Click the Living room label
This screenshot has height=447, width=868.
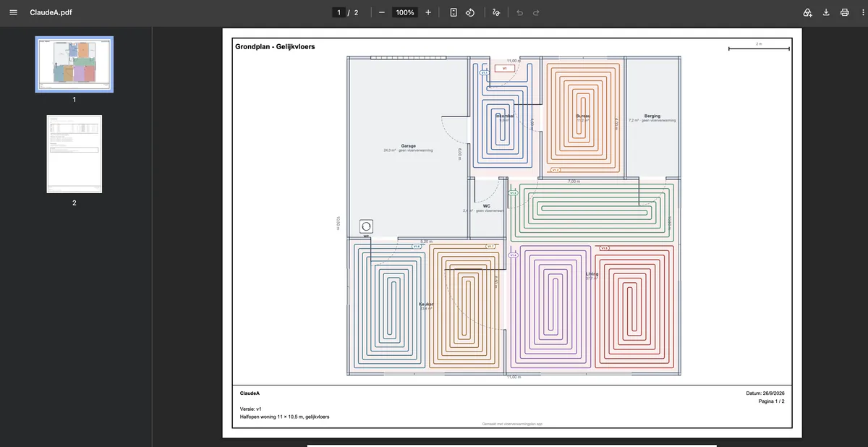coord(592,274)
